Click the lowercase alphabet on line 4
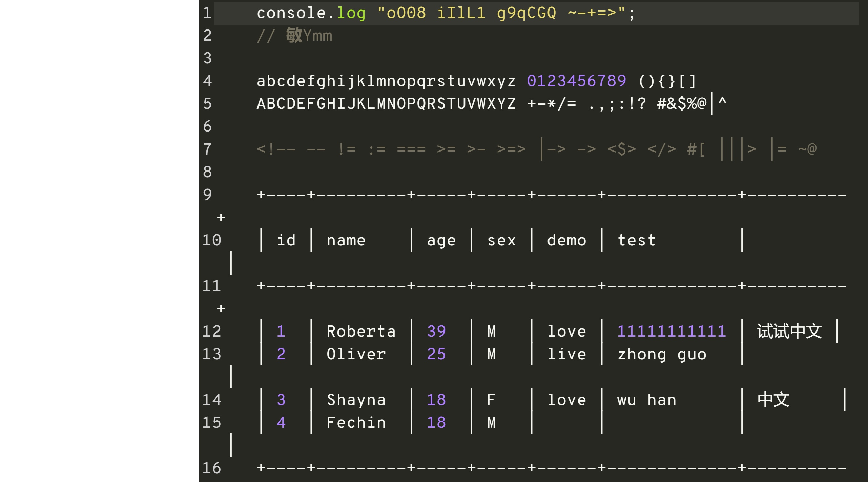868x482 pixels. point(386,82)
